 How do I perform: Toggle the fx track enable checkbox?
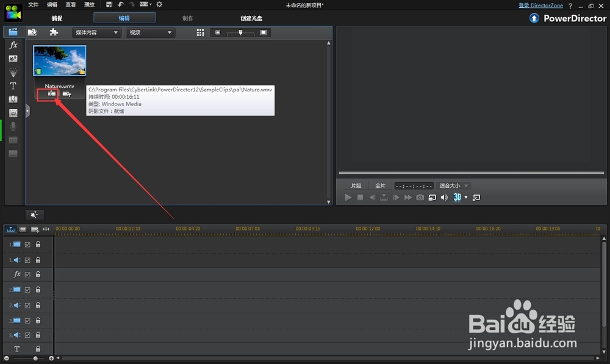tap(27, 274)
